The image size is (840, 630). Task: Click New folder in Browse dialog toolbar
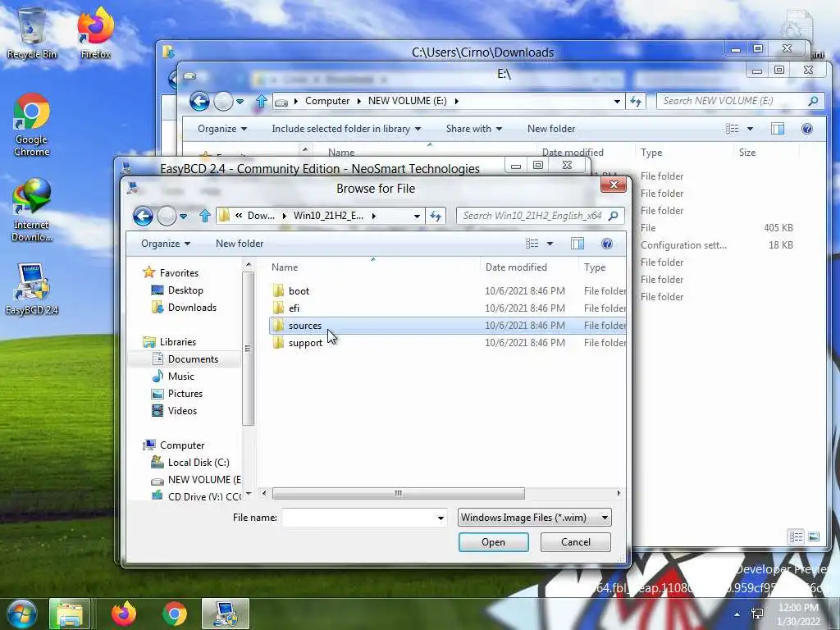coord(240,244)
